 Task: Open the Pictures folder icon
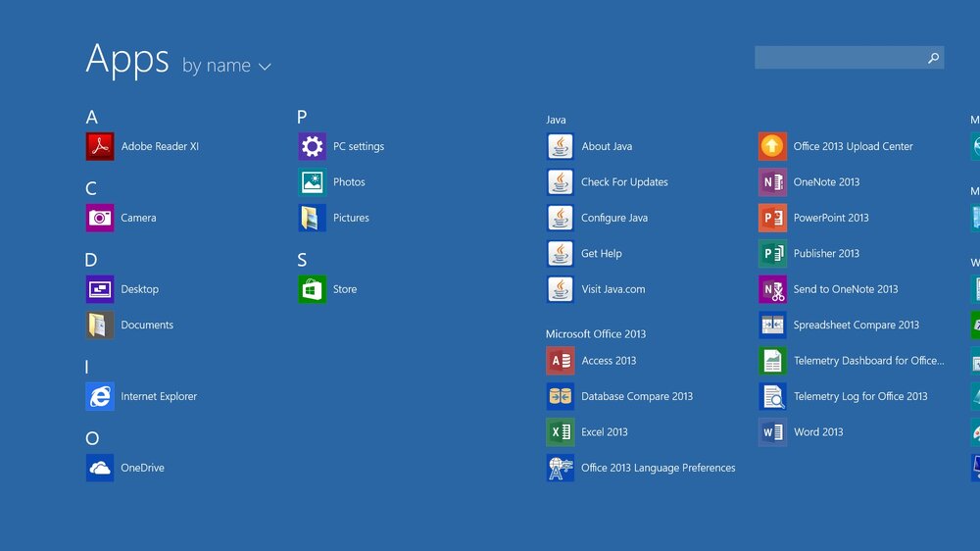312,218
